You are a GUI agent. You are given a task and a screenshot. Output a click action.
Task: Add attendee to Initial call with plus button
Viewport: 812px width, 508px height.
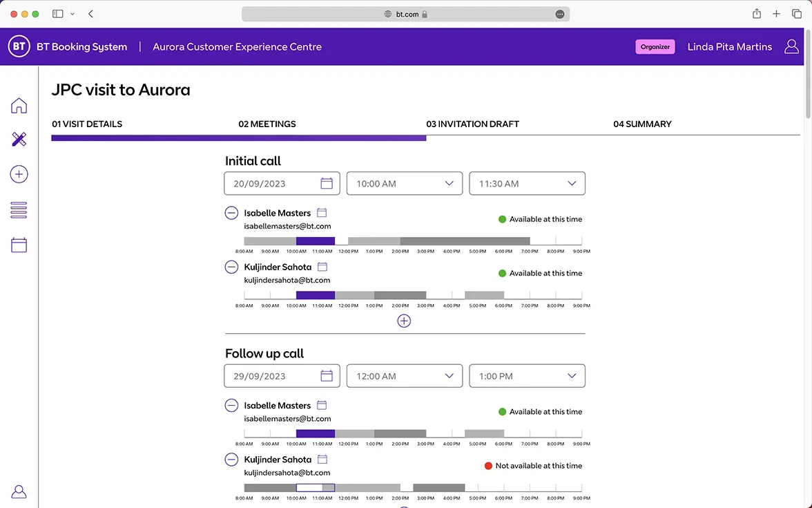click(404, 321)
